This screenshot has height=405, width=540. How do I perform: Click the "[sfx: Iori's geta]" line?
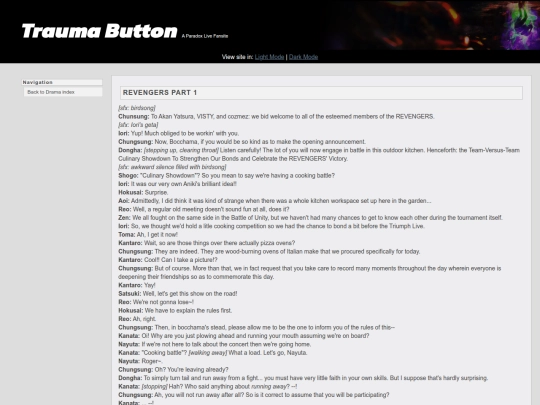(x=138, y=125)
